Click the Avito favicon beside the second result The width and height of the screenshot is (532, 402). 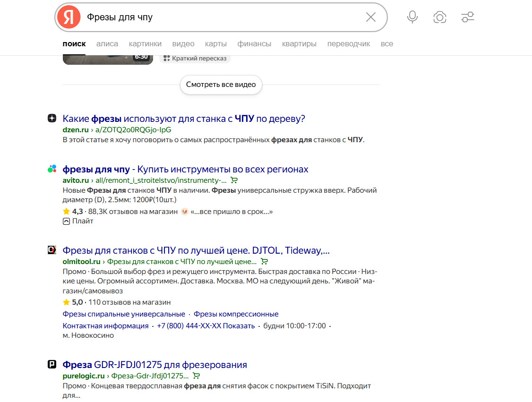52,169
